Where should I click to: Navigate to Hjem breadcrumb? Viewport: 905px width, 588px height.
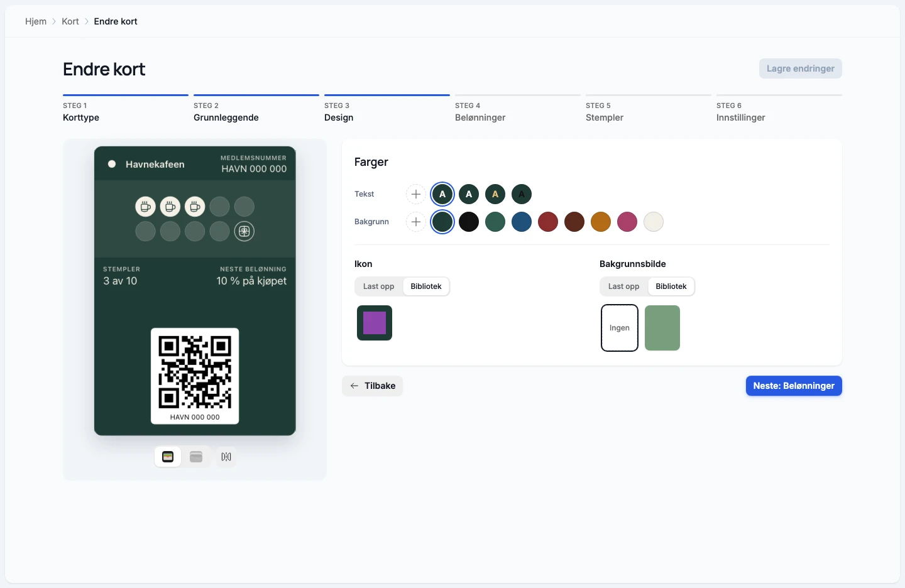click(x=36, y=21)
